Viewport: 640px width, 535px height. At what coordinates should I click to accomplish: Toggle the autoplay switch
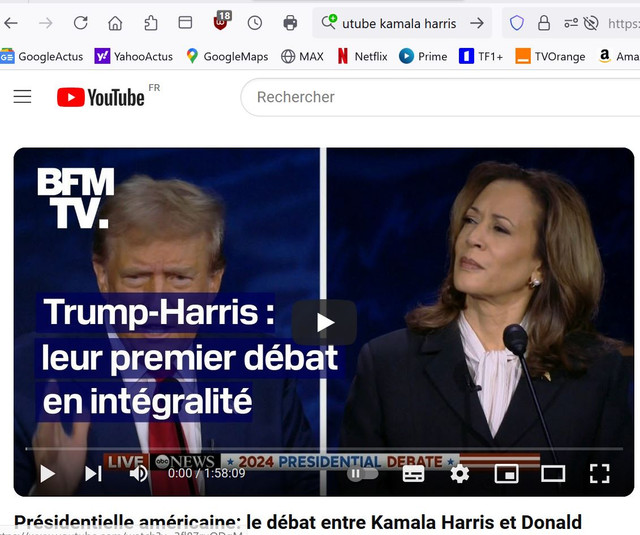tap(362, 474)
